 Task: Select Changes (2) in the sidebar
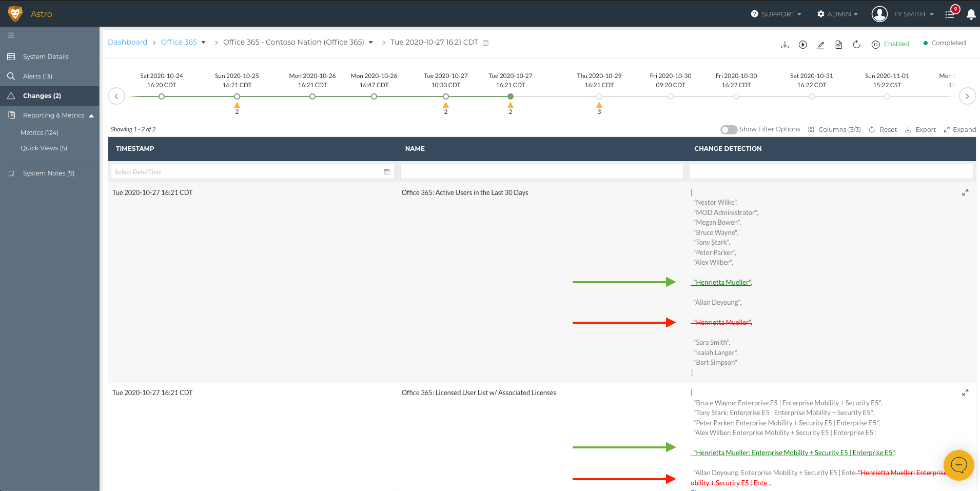pos(50,95)
